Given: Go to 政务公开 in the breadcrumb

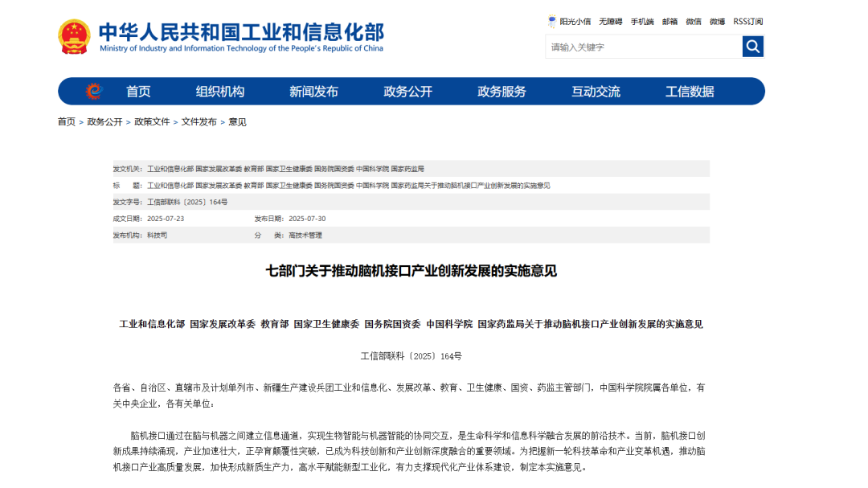Looking at the screenshot, I should [x=104, y=122].
